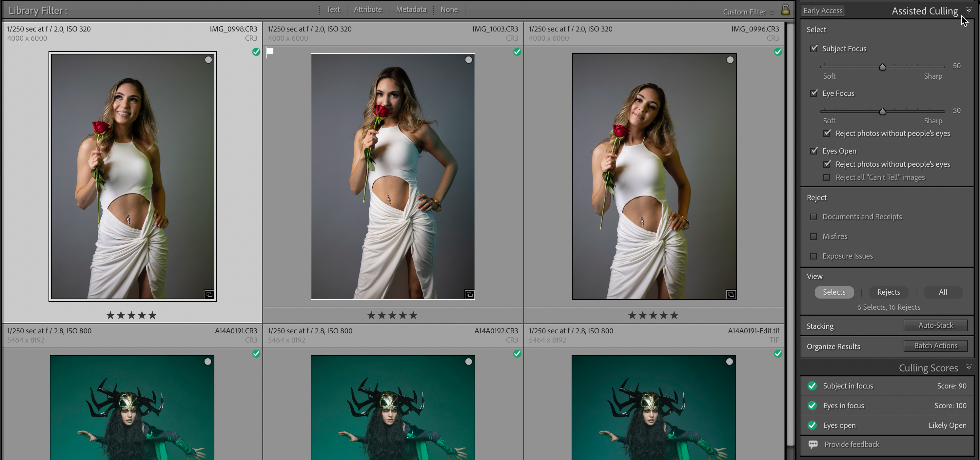The height and width of the screenshot is (460, 980).
Task: Click the Auto-Stack button
Action: point(935,325)
